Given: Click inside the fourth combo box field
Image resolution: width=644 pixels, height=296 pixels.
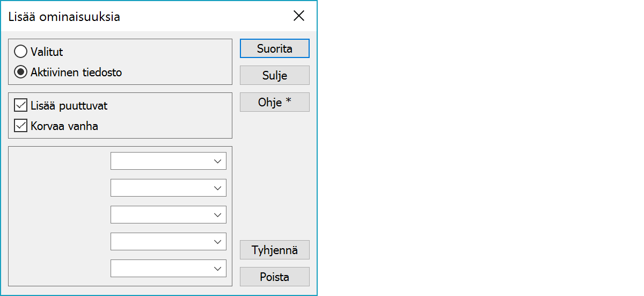Looking at the screenshot, I should pyautogui.click(x=160, y=242).
